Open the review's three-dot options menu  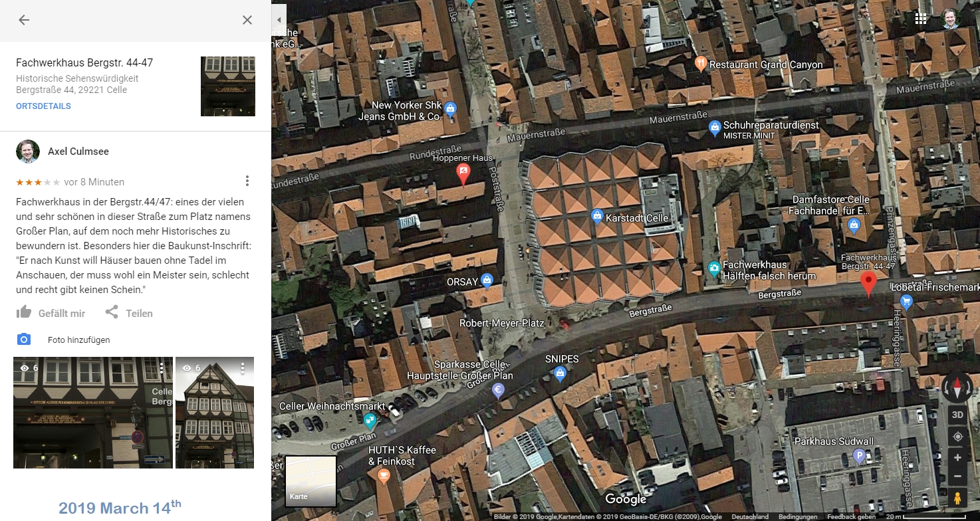click(x=247, y=181)
